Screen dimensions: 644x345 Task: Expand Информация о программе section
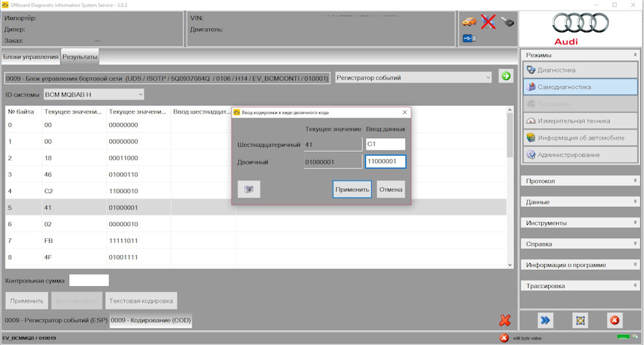(x=580, y=264)
